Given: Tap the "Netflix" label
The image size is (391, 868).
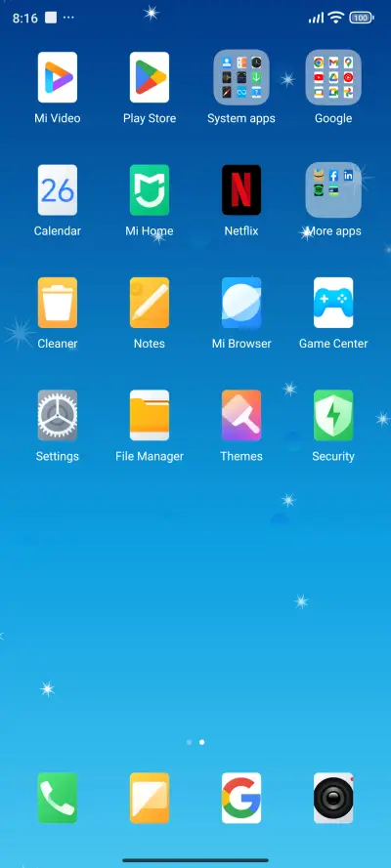Looking at the screenshot, I should click(241, 230).
